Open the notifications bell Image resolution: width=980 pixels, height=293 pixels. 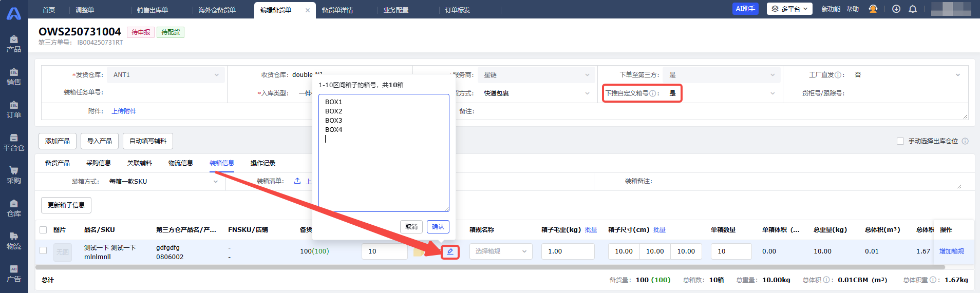[x=913, y=9]
